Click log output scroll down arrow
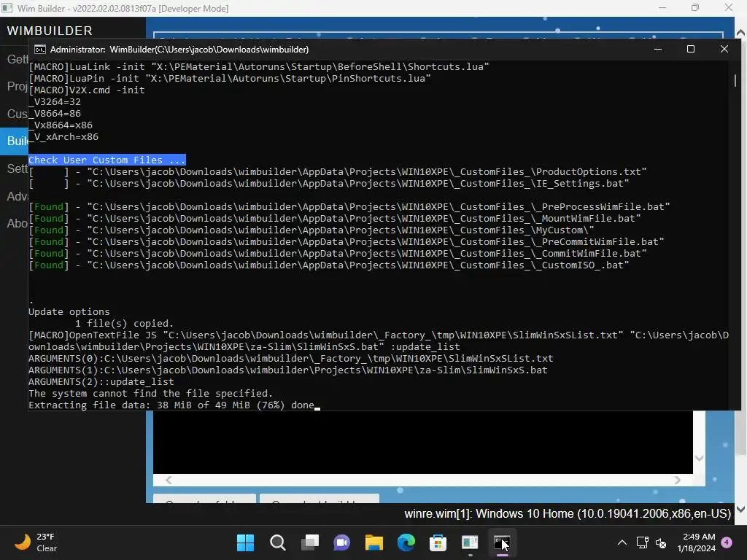The image size is (747, 560). (x=699, y=458)
